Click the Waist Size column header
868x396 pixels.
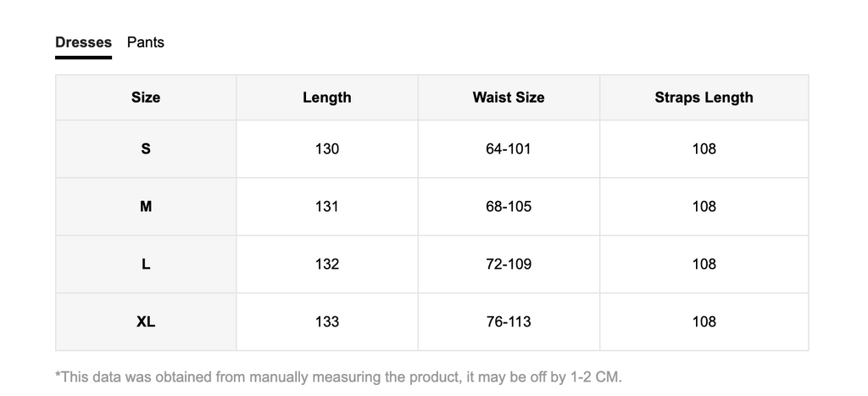click(509, 98)
